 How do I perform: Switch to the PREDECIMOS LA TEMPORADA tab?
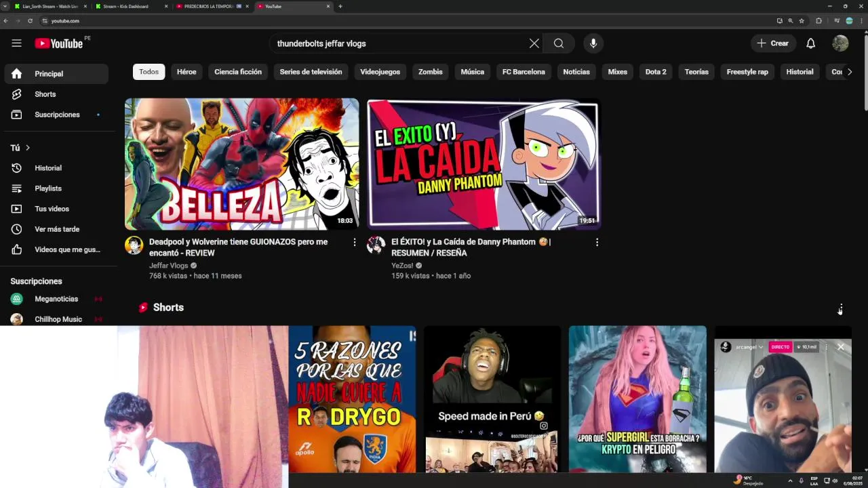212,6
